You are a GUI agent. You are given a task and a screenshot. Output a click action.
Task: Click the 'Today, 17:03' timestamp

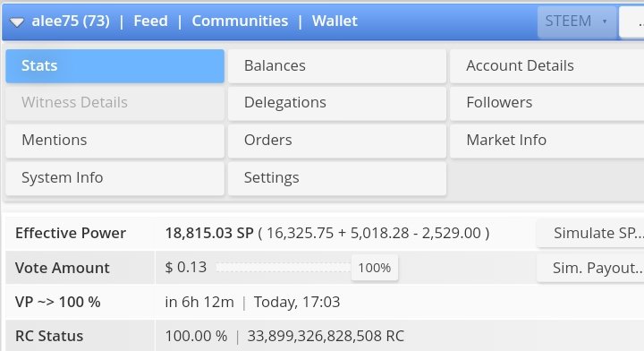click(297, 302)
